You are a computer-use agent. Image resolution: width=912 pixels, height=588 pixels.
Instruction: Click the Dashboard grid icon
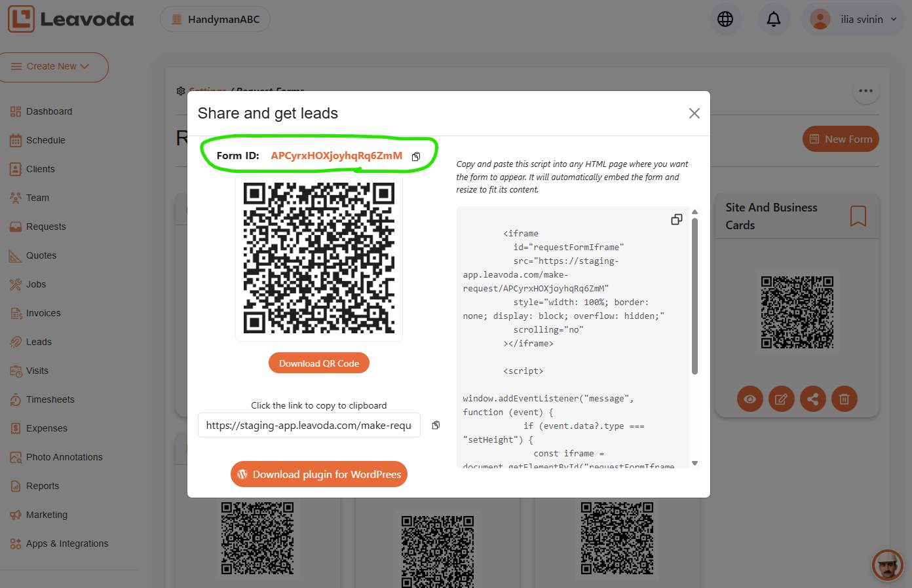click(16, 112)
